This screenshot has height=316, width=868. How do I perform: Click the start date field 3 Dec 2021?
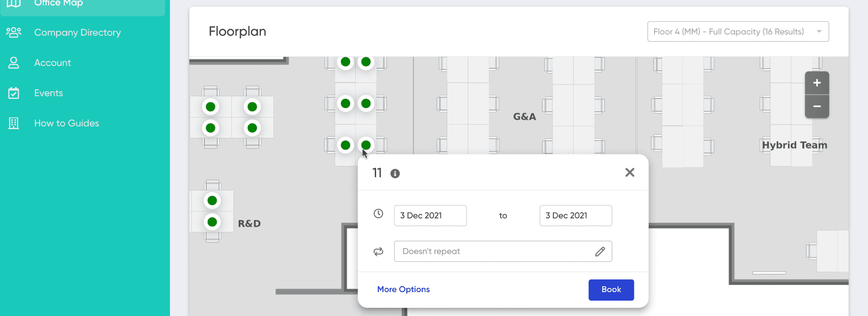pyautogui.click(x=430, y=216)
